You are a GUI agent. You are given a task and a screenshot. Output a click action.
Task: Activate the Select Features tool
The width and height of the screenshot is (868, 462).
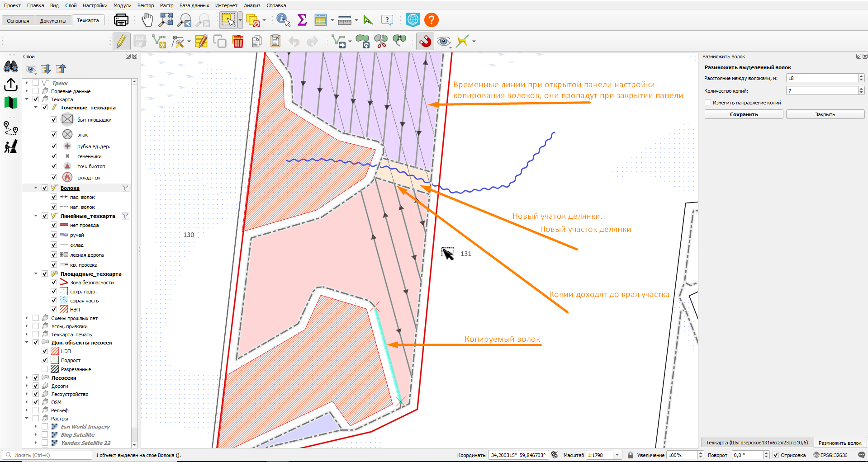pyautogui.click(x=228, y=20)
